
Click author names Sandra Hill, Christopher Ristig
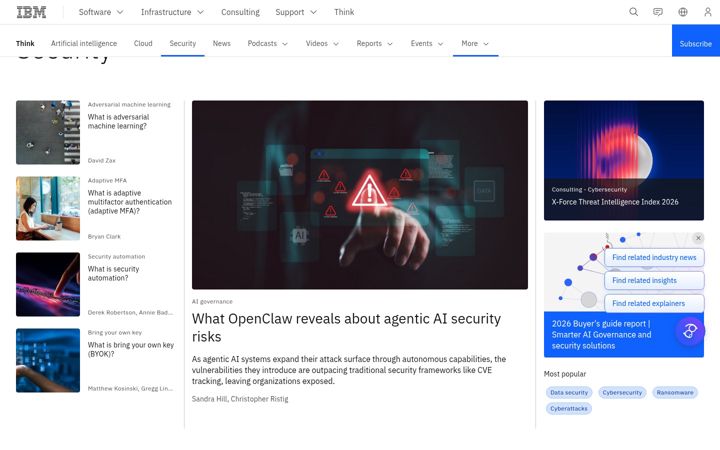tap(240, 399)
